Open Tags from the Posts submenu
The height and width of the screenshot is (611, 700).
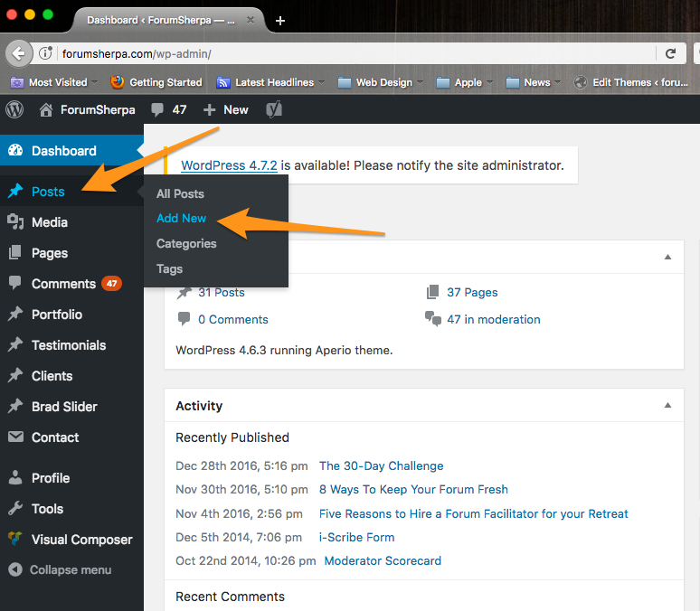169,269
